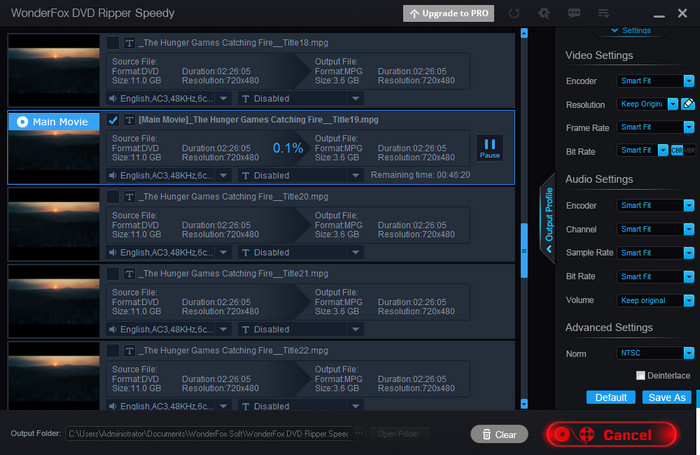Click the browse ellipsis beside output folder path
Image resolution: width=700 pixels, height=455 pixels.
click(x=359, y=433)
